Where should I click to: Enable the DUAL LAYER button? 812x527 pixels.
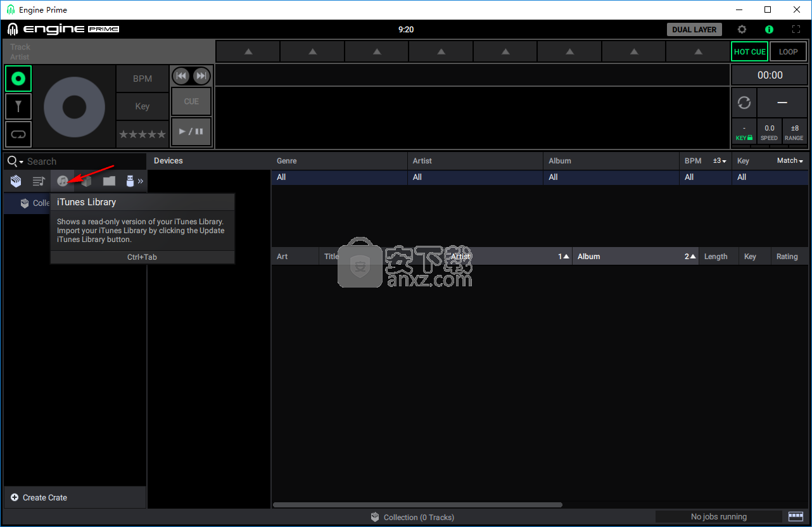tap(694, 29)
